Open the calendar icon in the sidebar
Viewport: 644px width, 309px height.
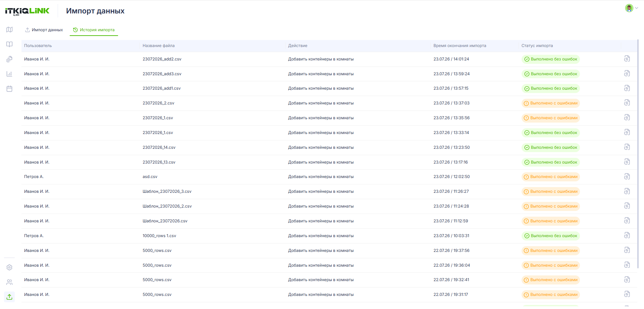[9, 89]
